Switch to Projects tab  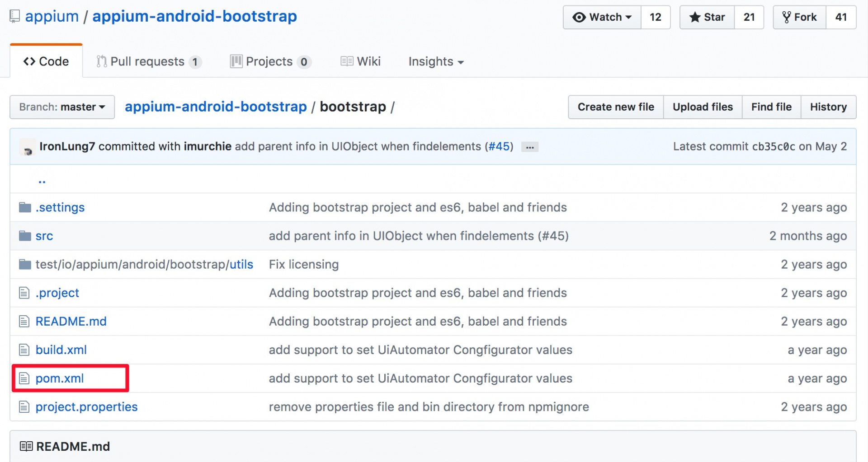[x=270, y=61]
